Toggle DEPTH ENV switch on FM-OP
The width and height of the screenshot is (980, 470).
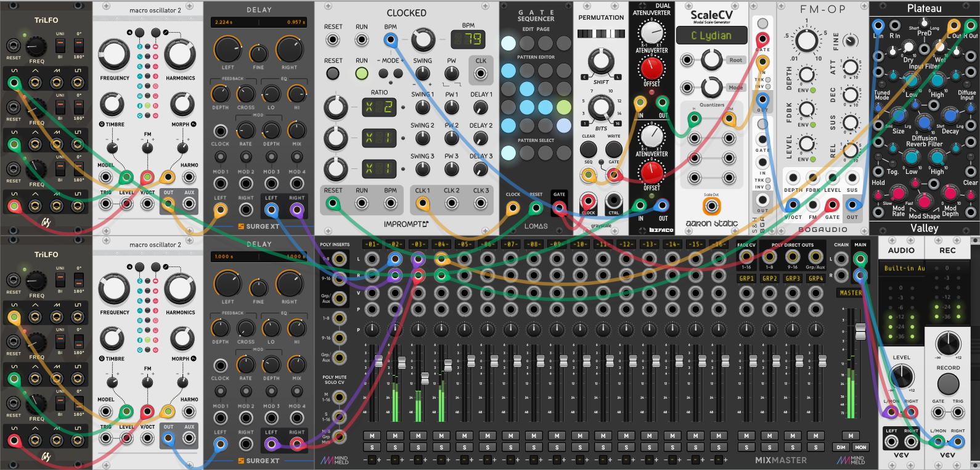pos(813,90)
